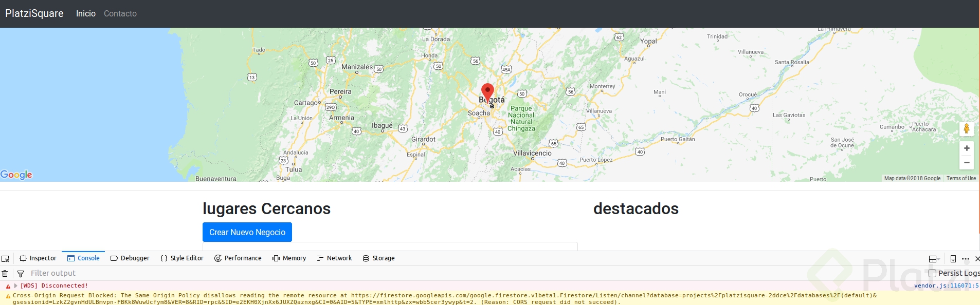Open the Style Editor tab
Screen dimensions: 980x305
182,258
